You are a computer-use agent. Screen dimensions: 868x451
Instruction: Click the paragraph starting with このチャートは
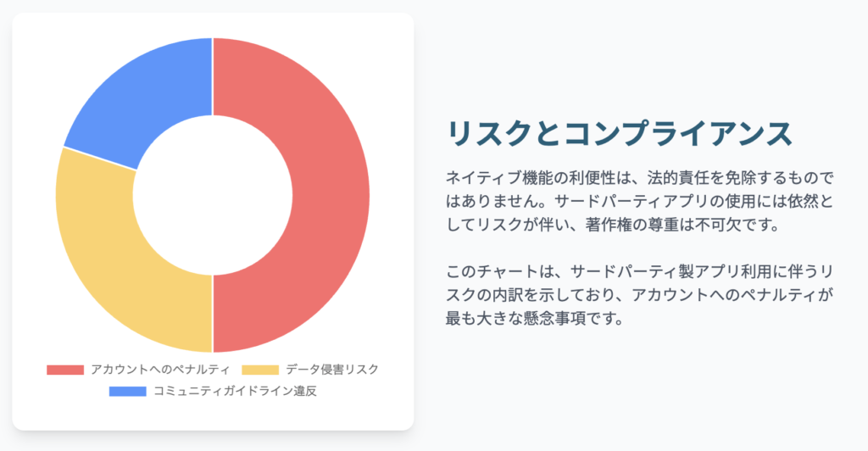[x=639, y=295]
